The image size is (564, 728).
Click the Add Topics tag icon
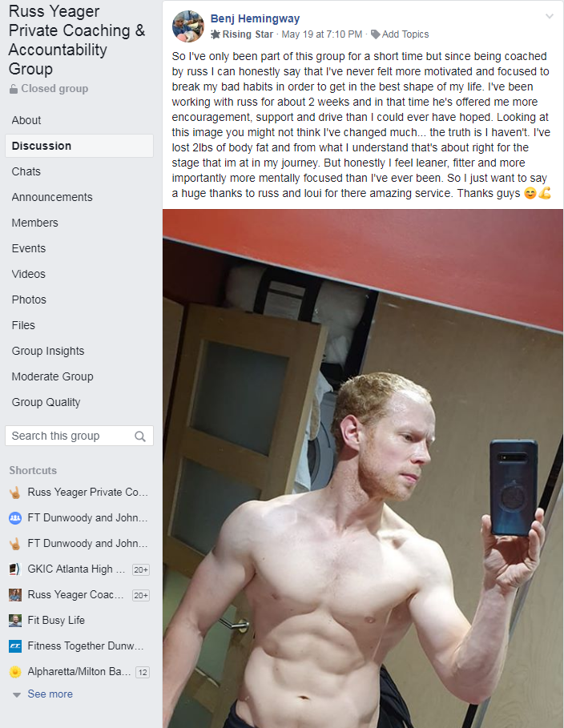tap(376, 34)
